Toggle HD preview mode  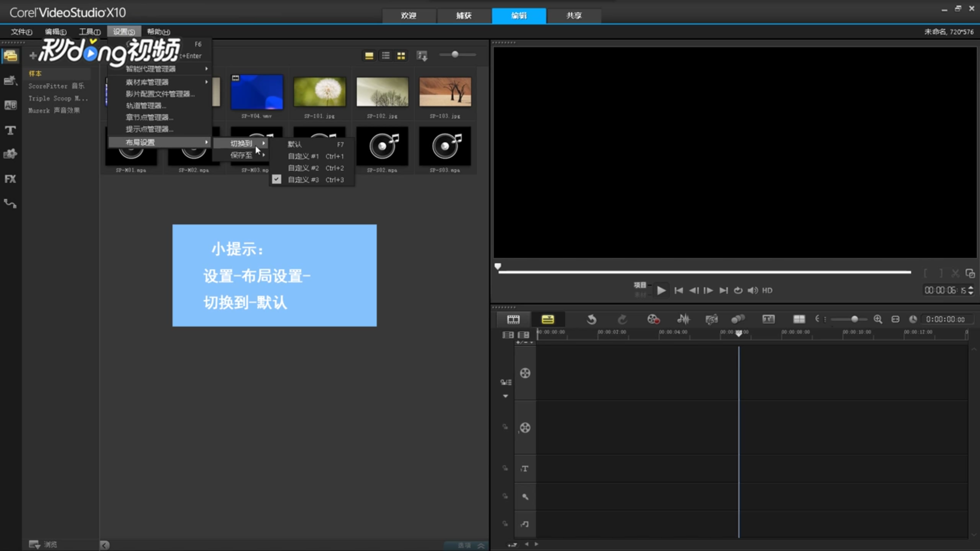767,290
